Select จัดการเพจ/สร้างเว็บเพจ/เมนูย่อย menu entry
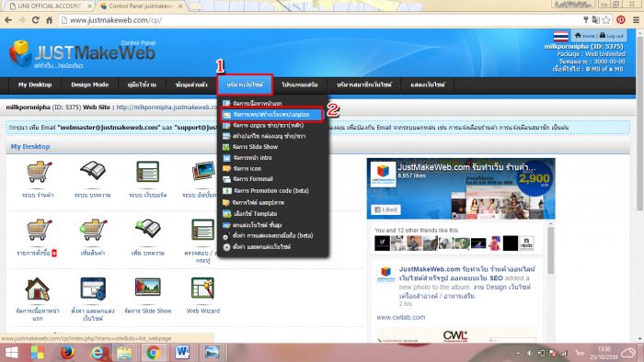The image size is (644, 362). (x=271, y=115)
